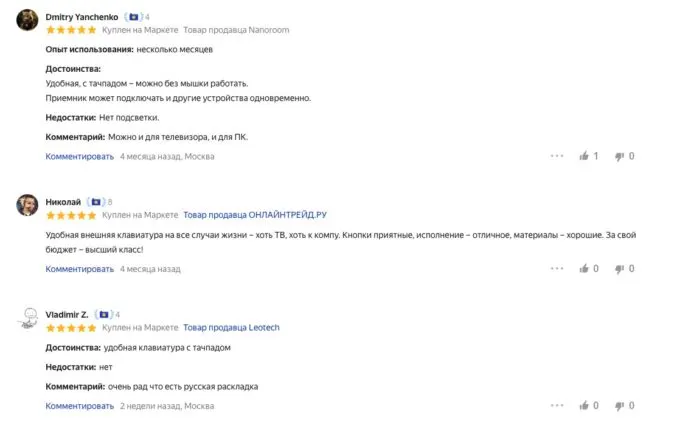Image resolution: width=680 pixels, height=426 pixels.
Task: Open more options menu on Николай's review
Action: click(x=557, y=269)
